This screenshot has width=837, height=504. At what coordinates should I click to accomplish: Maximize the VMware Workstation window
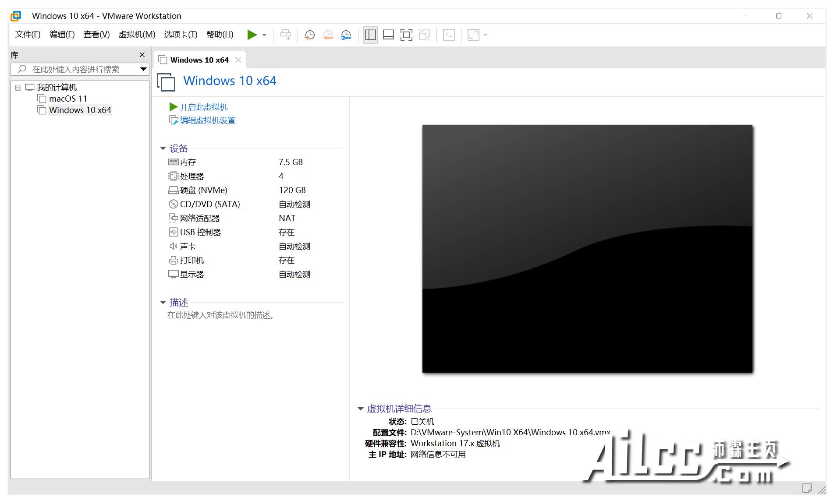[779, 16]
